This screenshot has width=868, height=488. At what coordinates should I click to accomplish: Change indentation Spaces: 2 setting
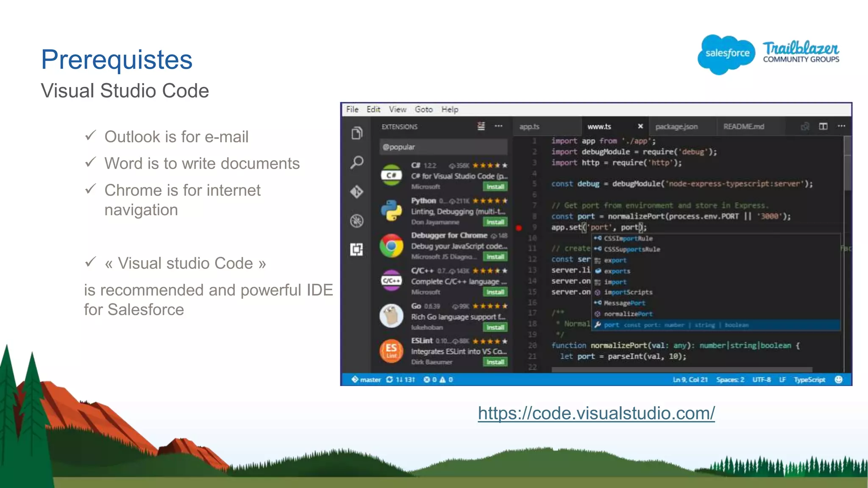[730, 380]
